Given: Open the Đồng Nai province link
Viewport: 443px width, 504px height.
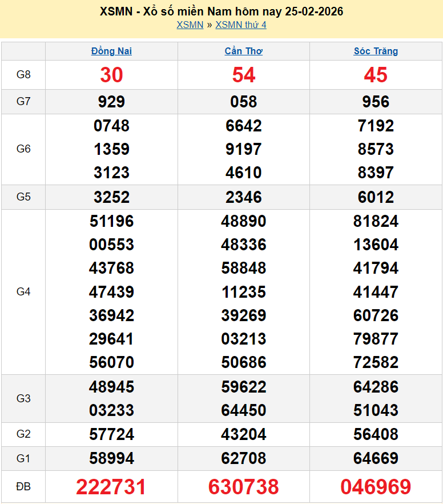Looking at the screenshot, I should [x=111, y=51].
